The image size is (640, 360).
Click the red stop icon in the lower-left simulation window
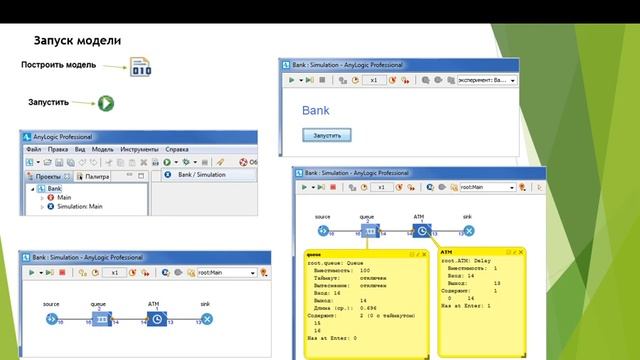tap(62, 272)
